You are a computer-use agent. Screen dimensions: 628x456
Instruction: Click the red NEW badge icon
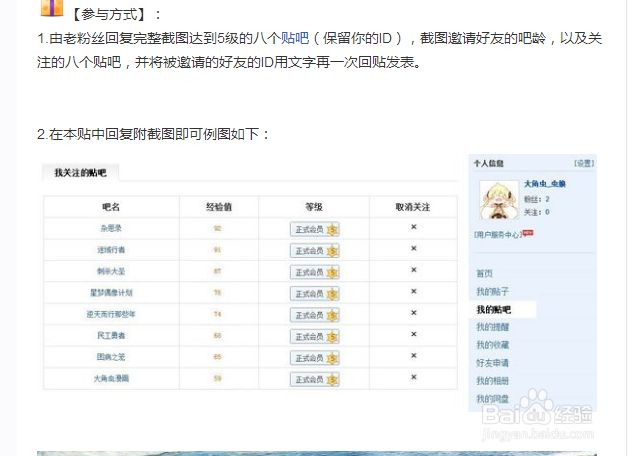point(528,233)
